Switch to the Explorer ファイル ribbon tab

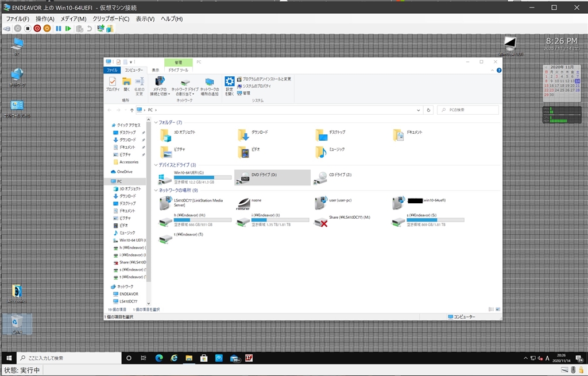point(112,70)
